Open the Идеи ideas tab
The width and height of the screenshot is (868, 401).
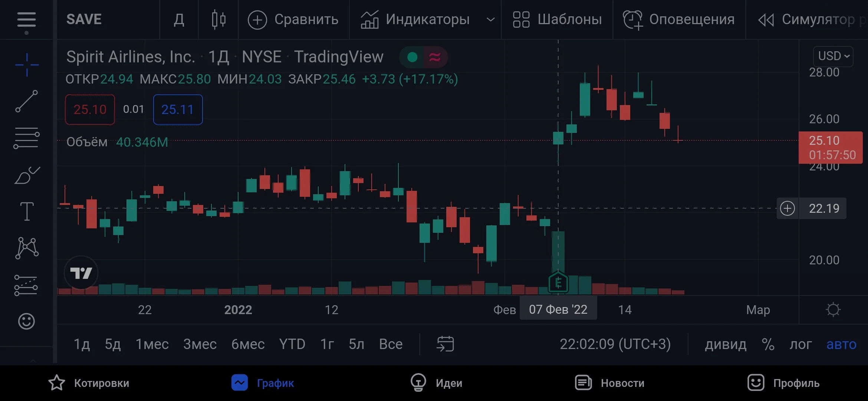tap(436, 383)
